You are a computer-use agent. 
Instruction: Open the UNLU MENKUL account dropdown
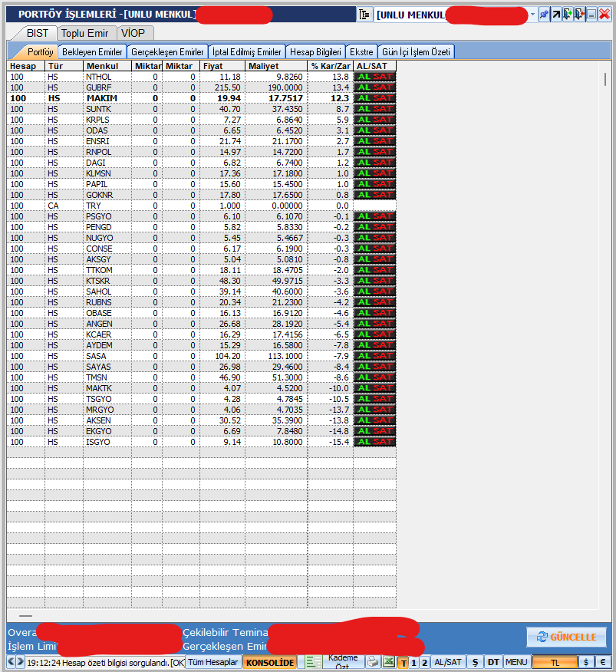(532, 15)
